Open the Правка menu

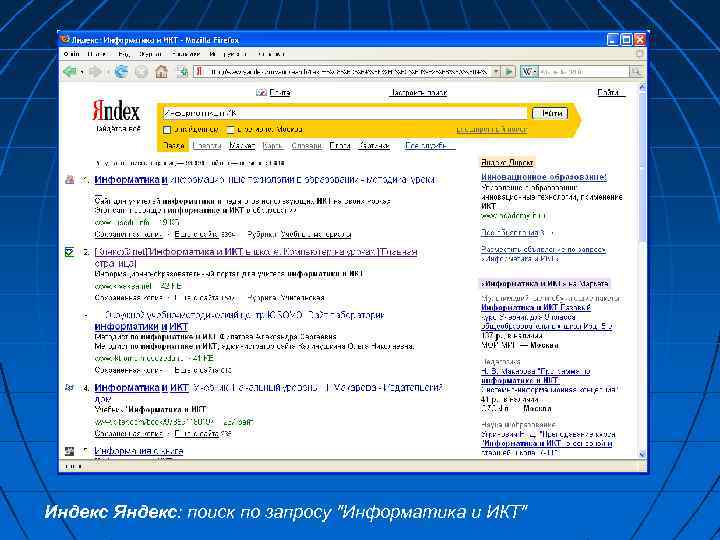97,54
